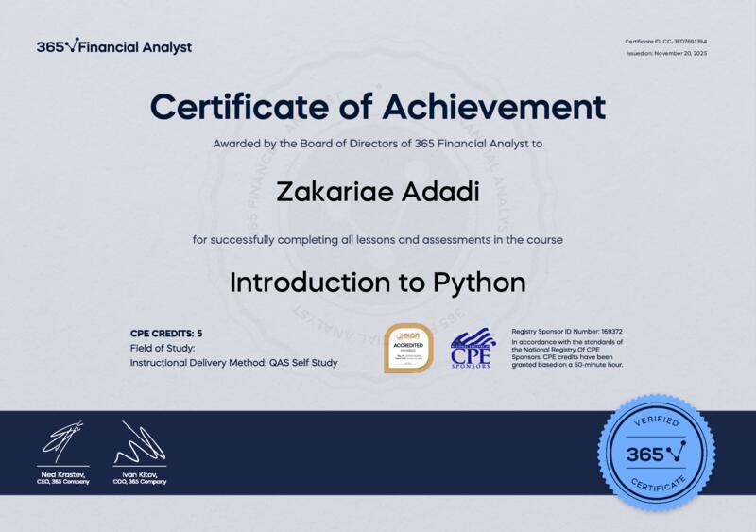Screen dimensions: 756x532
Task: Click the Introduction to Python course title
Action: tap(378, 283)
